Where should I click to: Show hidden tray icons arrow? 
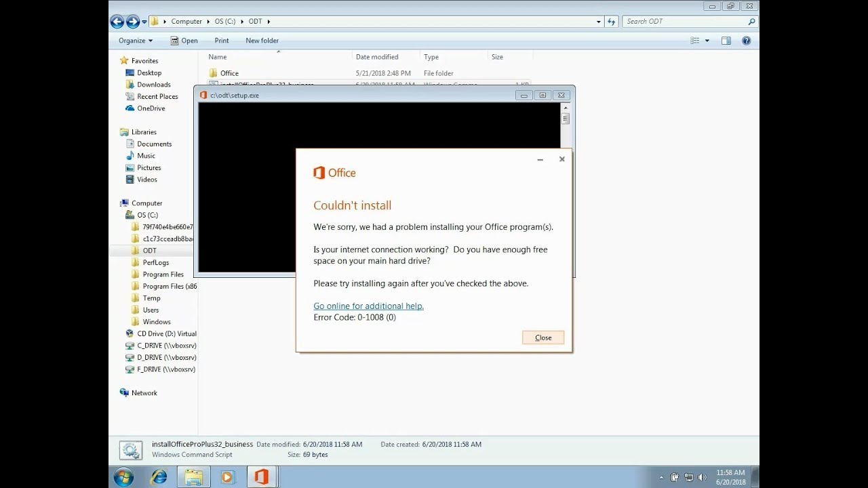[661, 478]
